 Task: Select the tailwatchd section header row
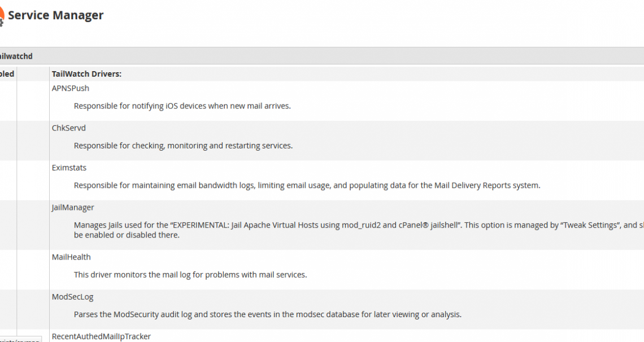(322, 56)
